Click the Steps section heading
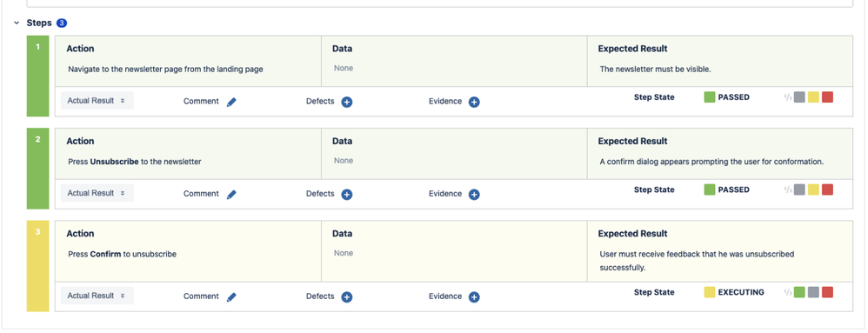Screen dimensions: 868x333 point(39,23)
